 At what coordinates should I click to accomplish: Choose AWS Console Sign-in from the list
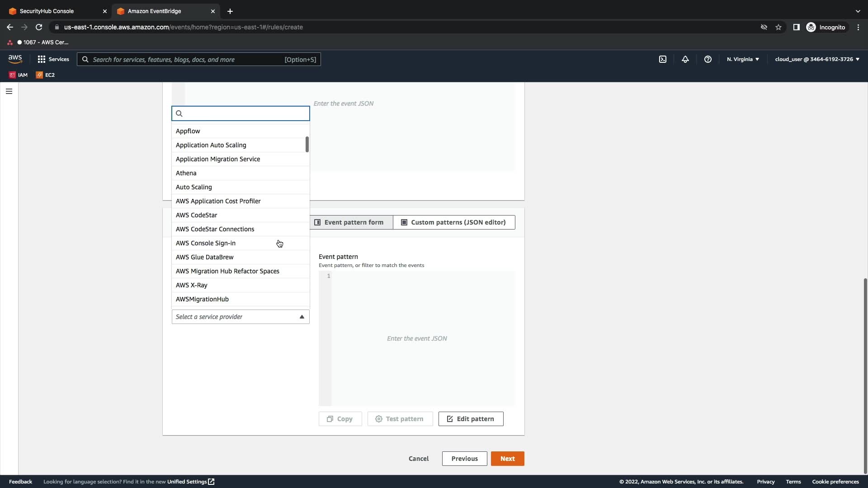pos(206,243)
